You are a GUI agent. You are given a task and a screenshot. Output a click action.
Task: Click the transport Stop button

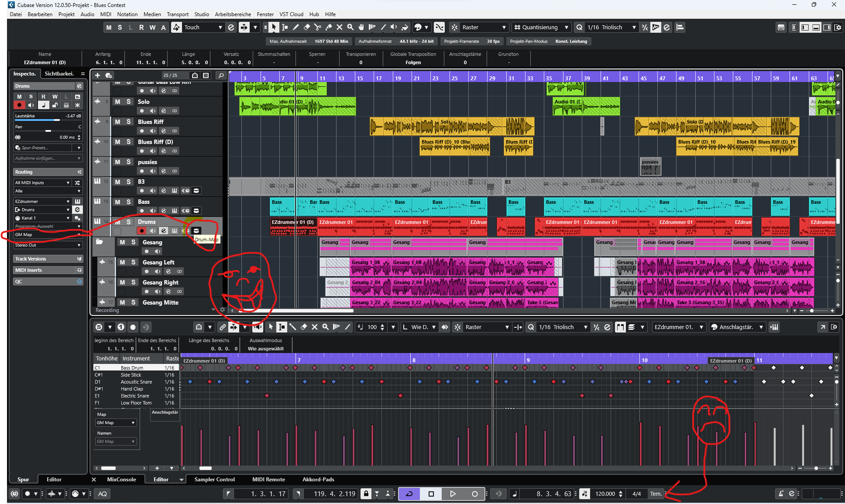click(x=431, y=494)
